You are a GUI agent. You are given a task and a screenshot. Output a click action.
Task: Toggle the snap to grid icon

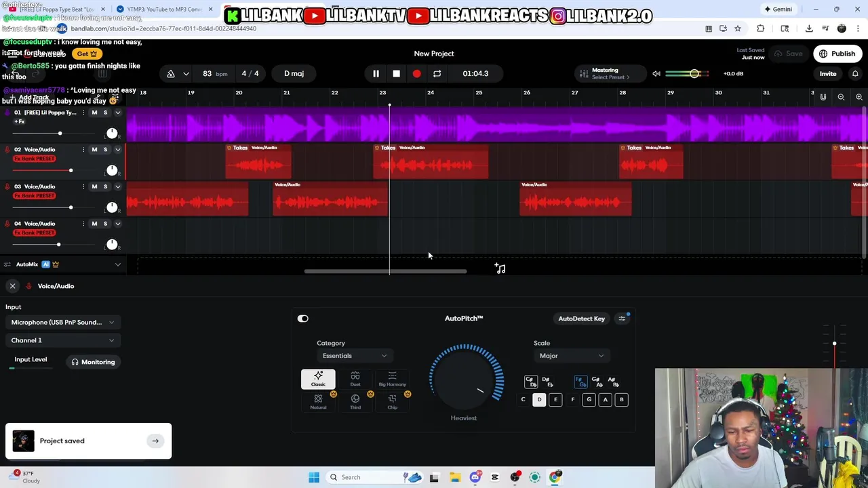pyautogui.click(x=823, y=98)
